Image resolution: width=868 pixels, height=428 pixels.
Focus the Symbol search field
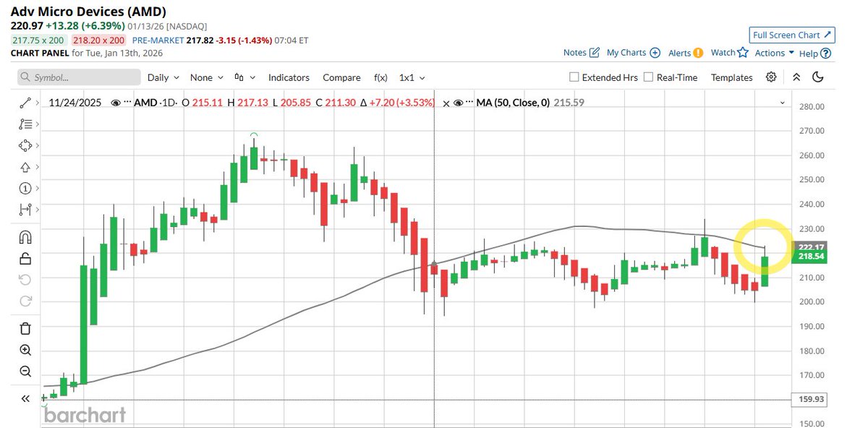(79, 77)
